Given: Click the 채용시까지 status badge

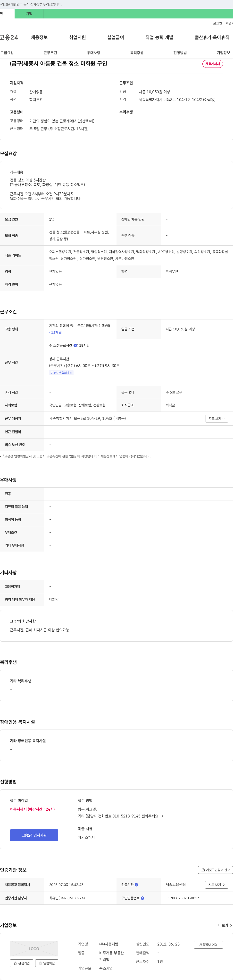Looking at the screenshot, I should click(x=212, y=64).
